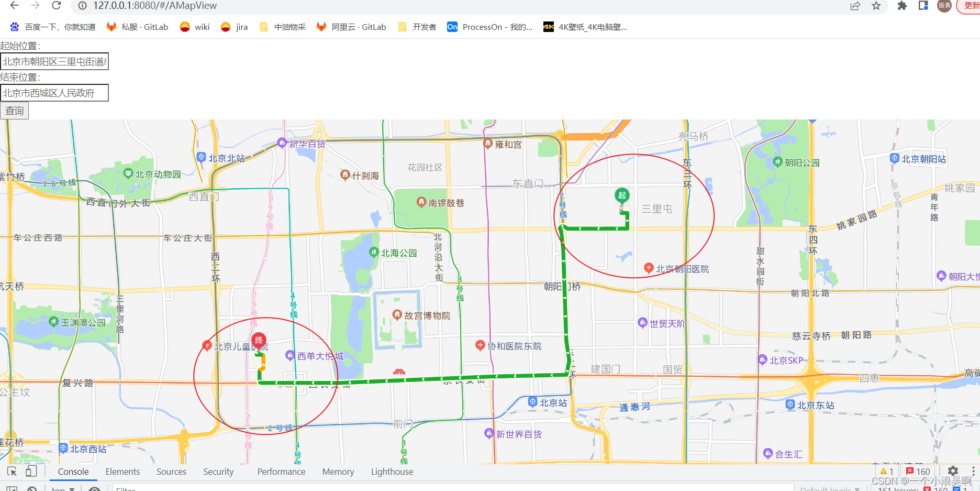The height and width of the screenshot is (491, 980).
Task: Click the 协和医院东院 hospital icon
Action: [x=480, y=345]
